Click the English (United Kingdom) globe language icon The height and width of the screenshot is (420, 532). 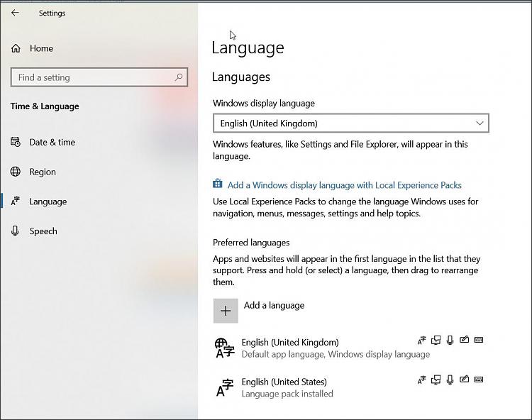click(x=224, y=348)
